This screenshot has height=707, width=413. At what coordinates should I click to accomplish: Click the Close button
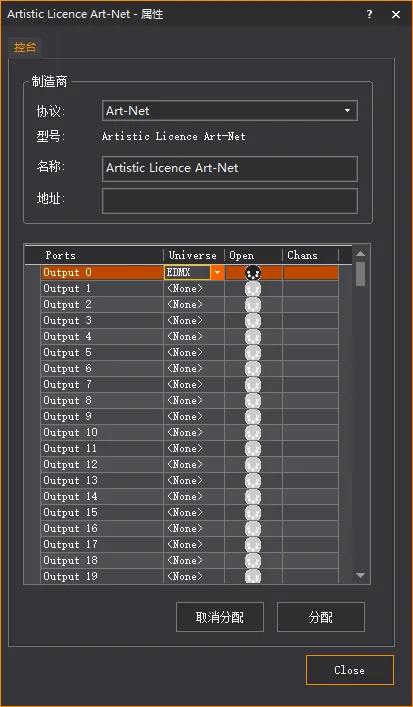click(x=350, y=670)
